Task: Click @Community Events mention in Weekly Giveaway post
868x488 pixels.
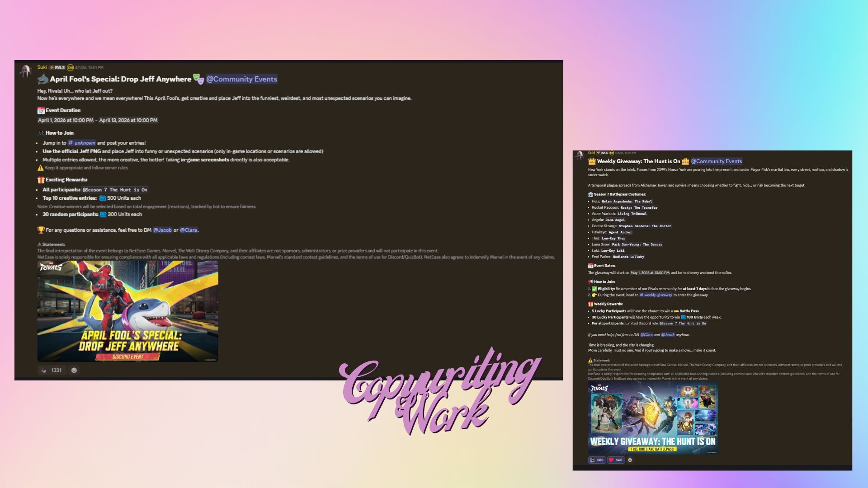Action: pyautogui.click(x=716, y=161)
